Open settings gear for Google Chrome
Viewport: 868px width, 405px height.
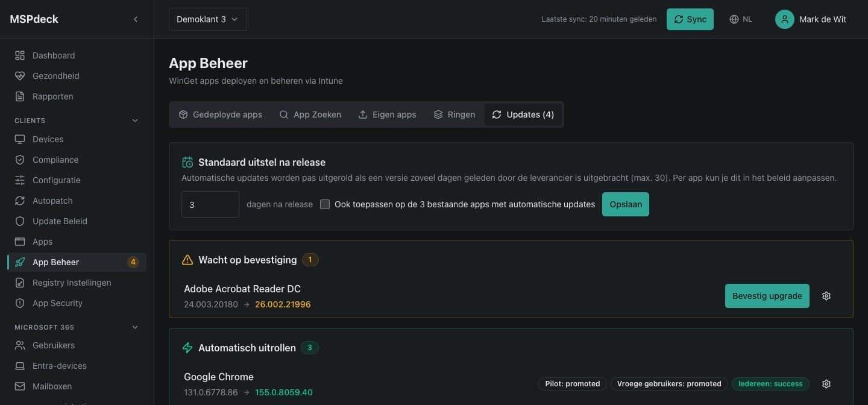coord(826,384)
